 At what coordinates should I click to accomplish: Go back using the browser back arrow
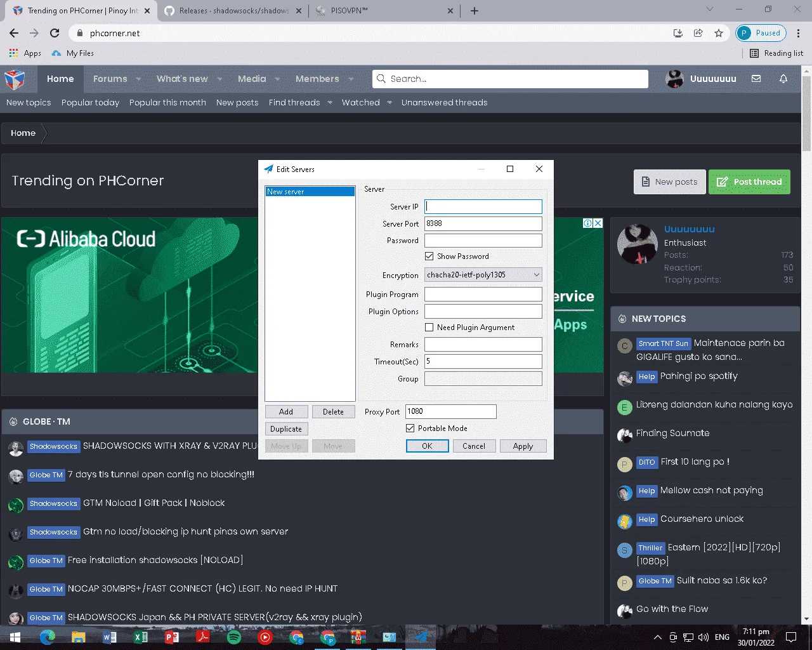point(14,33)
